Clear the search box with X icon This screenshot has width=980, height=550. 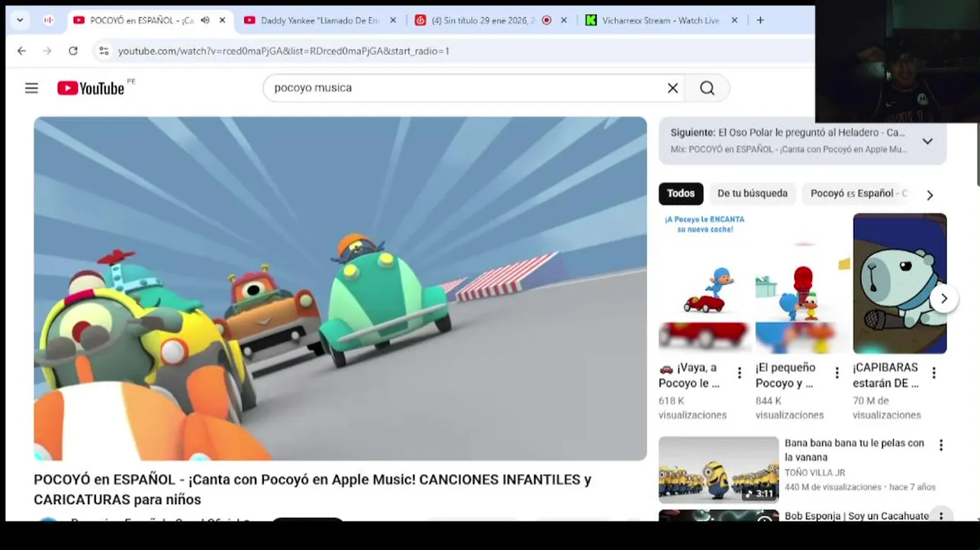[672, 88]
